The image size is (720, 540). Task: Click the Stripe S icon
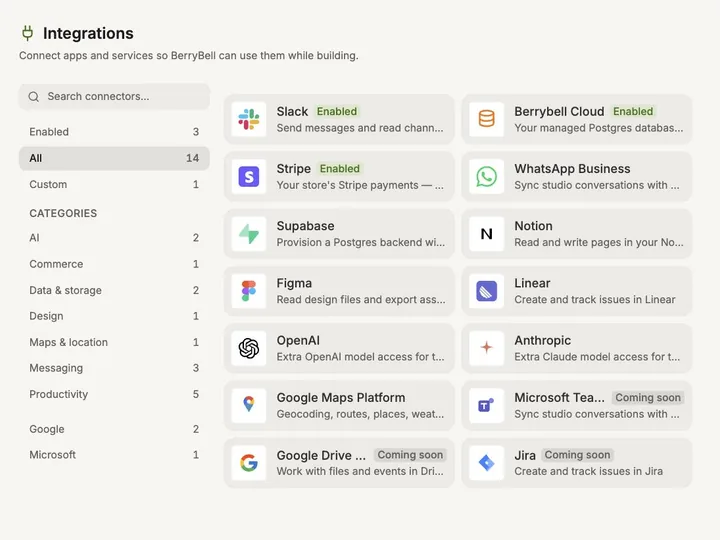[x=249, y=177]
